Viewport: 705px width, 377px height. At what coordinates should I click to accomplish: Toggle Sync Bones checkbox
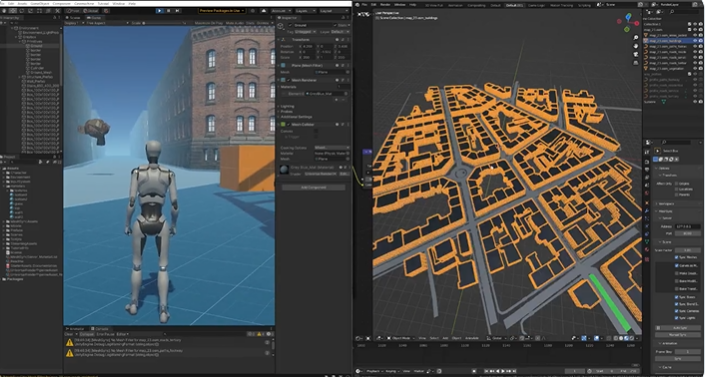[x=676, y=297]
